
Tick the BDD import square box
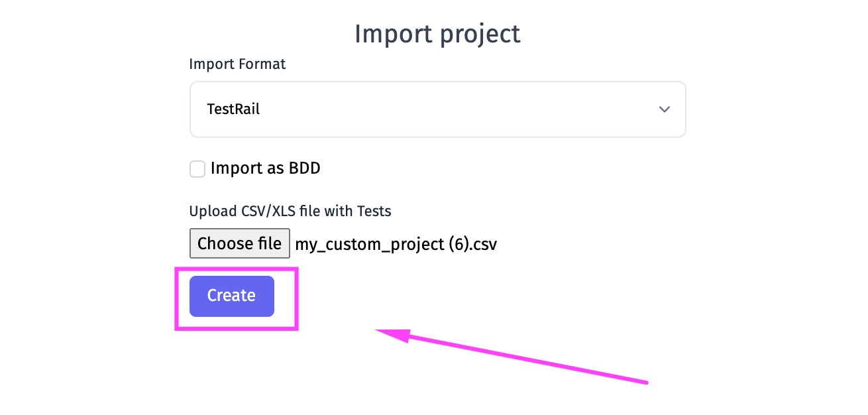pyautogui.click(x=197, y=169)
